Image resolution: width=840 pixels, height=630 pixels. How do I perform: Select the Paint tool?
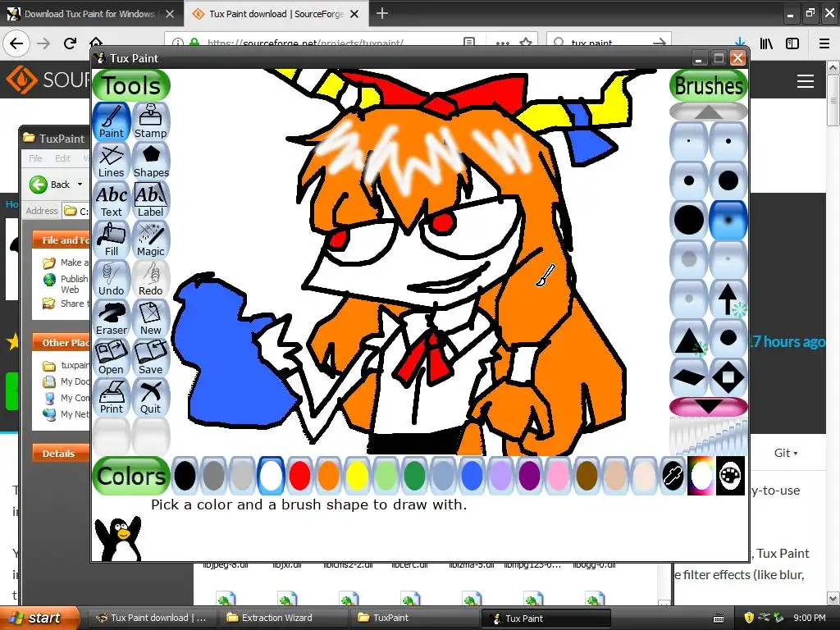[112, 121]
